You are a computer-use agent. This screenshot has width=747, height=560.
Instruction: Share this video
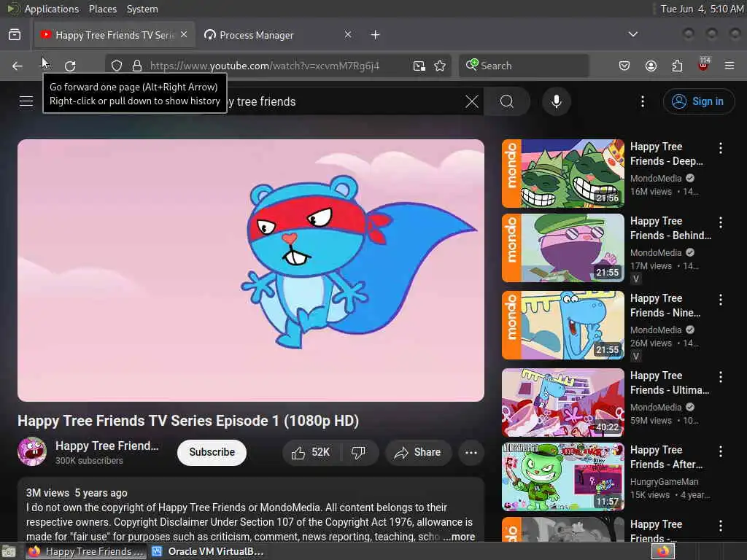tap(417, 452)
